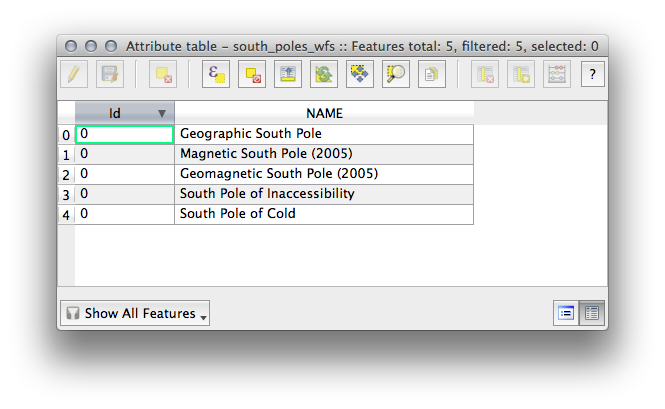Click the NAME column header

pyautogui.click(x=324, y=113)
